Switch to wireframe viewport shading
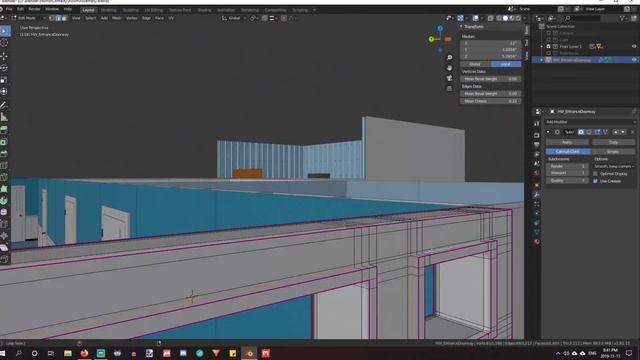This screenshot has height=360, width=640. [499, 18]
